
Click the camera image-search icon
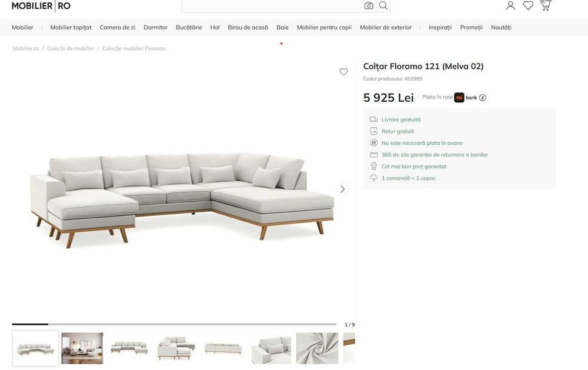[x=369, y=6]
